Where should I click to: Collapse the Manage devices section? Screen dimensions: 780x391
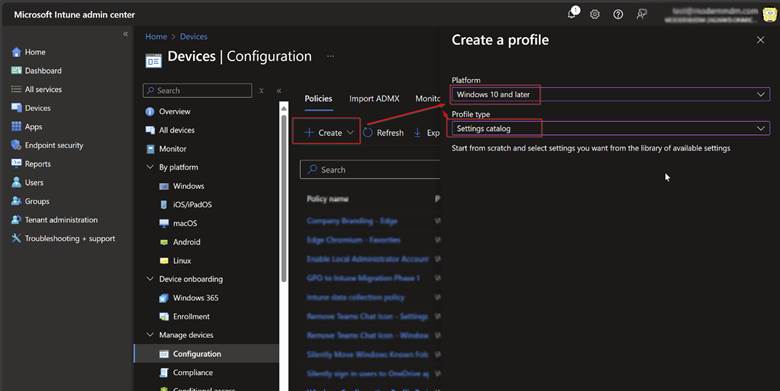[150, 335]
